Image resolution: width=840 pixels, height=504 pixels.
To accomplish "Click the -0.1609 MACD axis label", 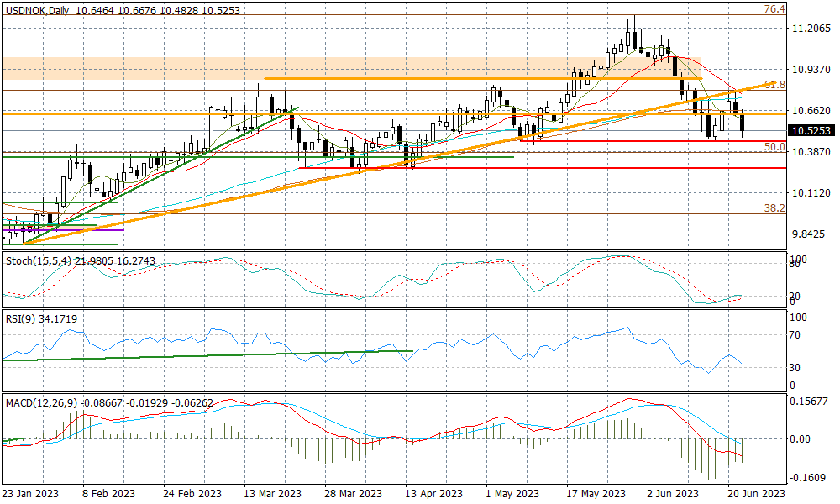I will pos(811,478).
